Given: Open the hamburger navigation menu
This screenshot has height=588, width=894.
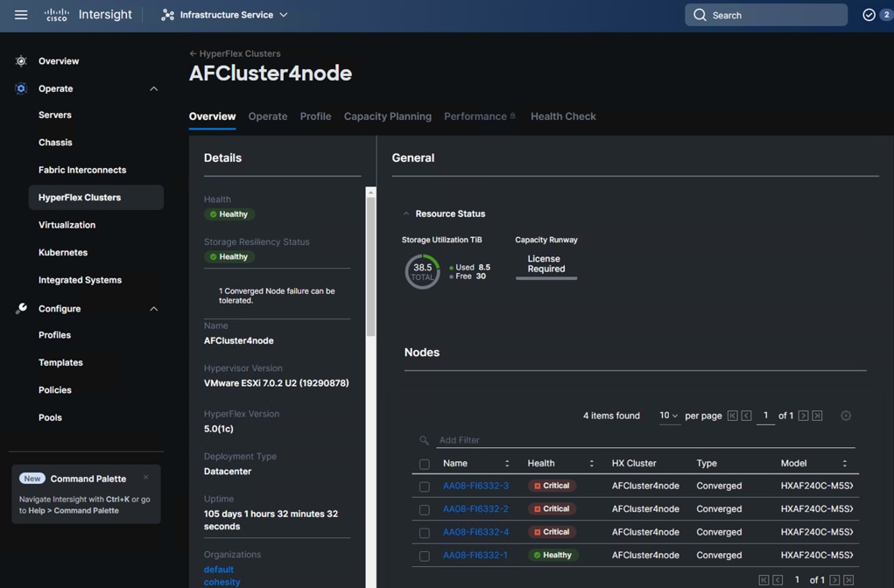Looking at the screenshot, I should [x=21, y=15].
